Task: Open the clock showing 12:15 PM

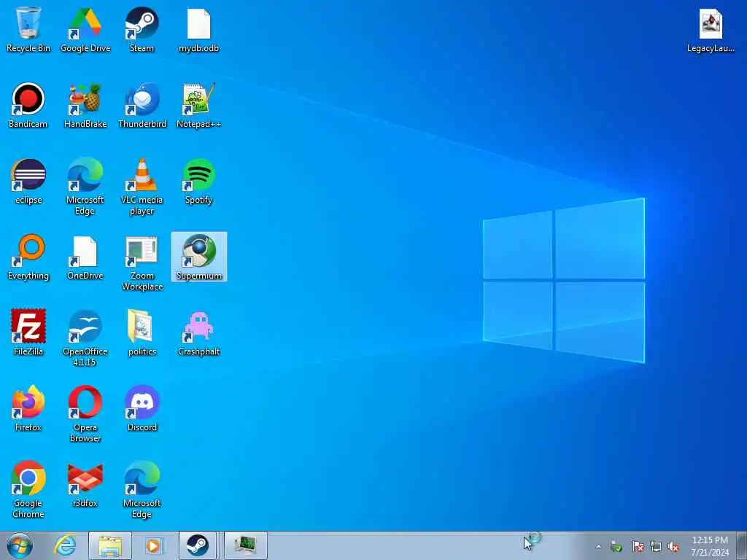Action: [710, 545]
